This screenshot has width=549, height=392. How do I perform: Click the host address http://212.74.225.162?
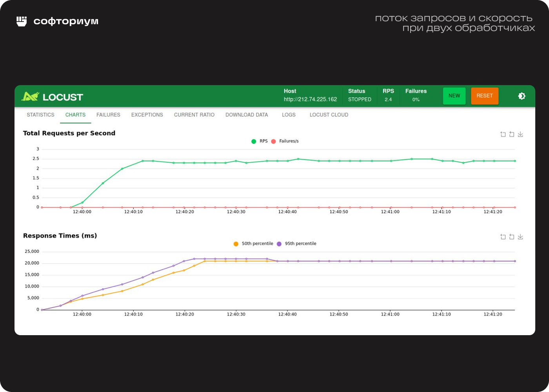(x=310, y=100)
